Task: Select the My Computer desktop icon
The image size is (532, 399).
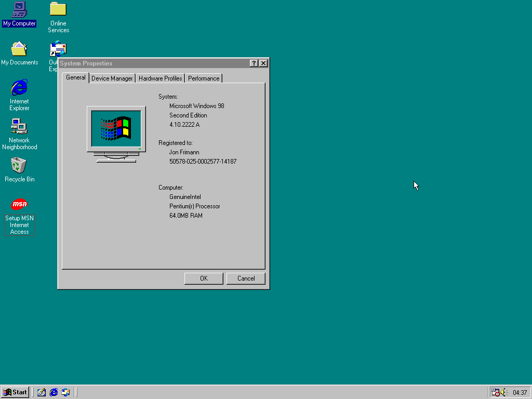Action: pyautogui.click(x=19, y=9)
